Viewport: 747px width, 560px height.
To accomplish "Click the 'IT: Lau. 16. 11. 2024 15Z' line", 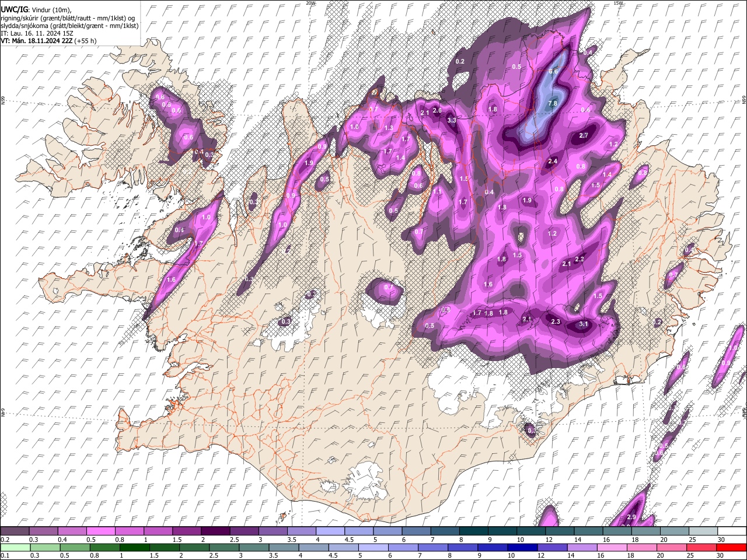I will point(37,33).
